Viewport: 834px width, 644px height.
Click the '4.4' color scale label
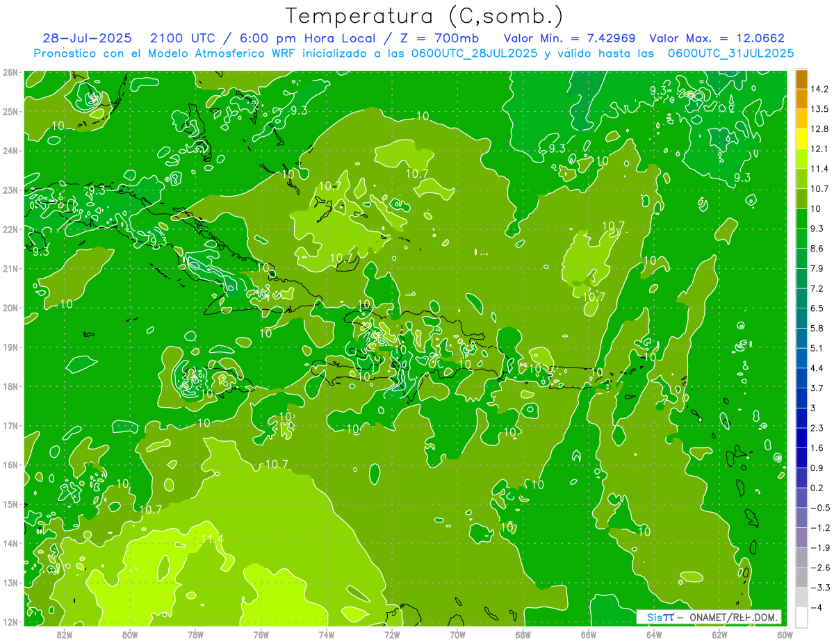coord(818,368)
